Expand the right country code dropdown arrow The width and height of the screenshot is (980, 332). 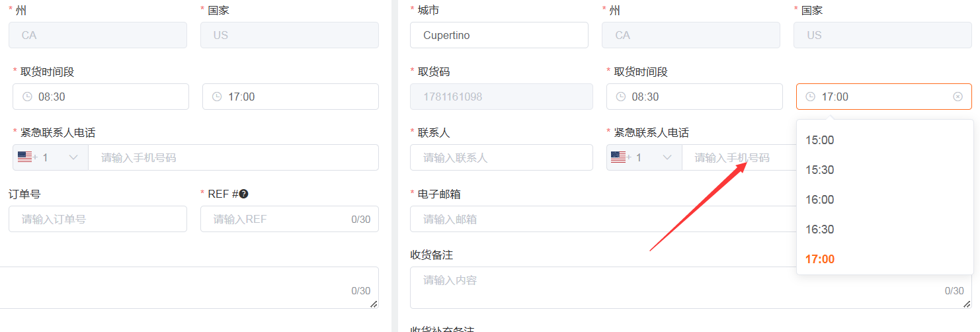(x=667, y=157)
